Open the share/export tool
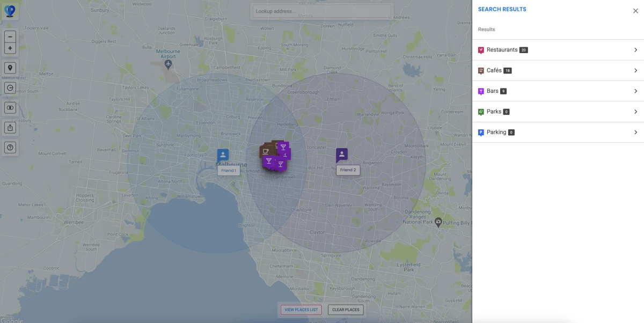 (10, 128)
